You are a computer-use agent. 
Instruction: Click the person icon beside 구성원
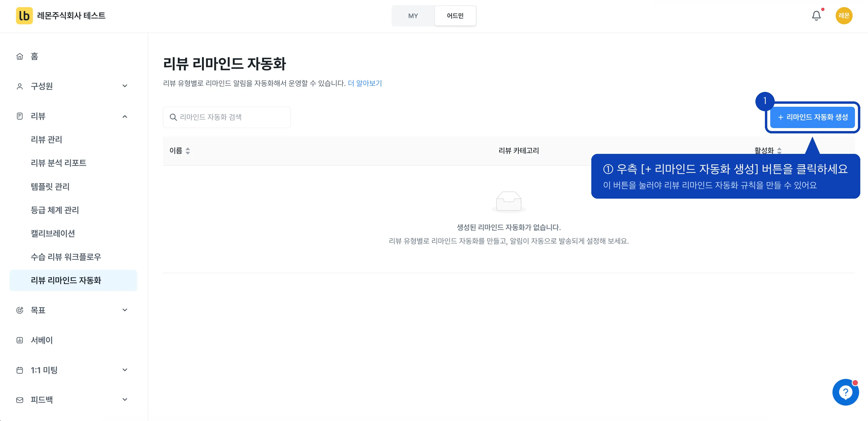click(x=20, y=86)
